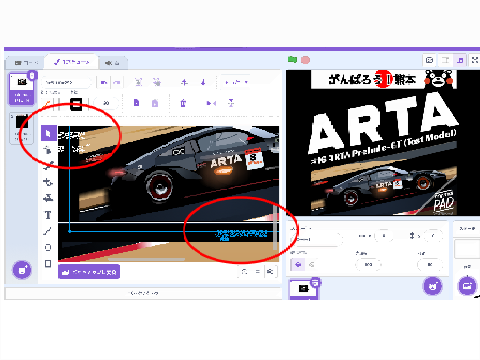Click the vertical canvas scrollbar

coord(275,227)
